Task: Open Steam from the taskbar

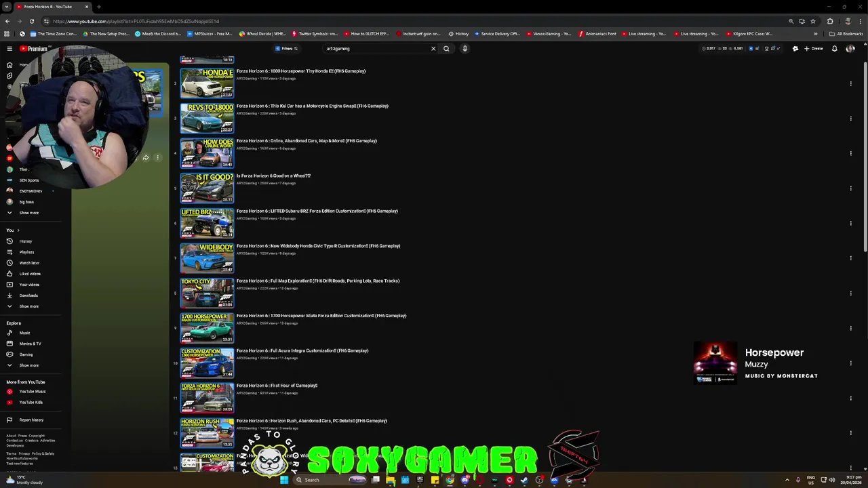Action: pyautogui.click(x=524, y=480)
